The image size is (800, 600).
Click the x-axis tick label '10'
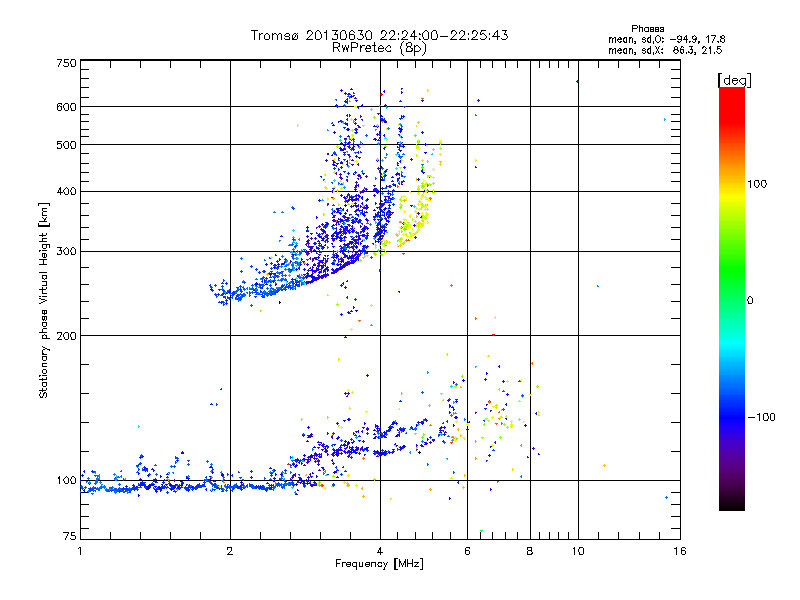[578, 551]
